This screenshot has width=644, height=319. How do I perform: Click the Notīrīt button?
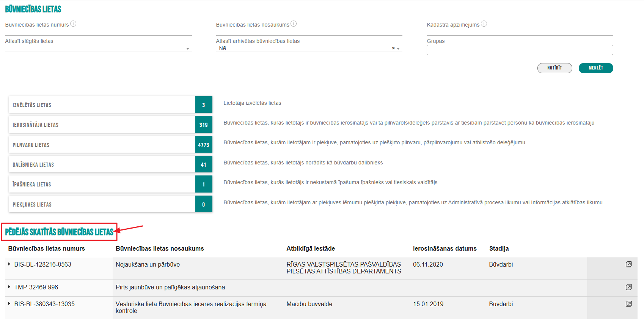pyautogui.click(x=554, y=68)
